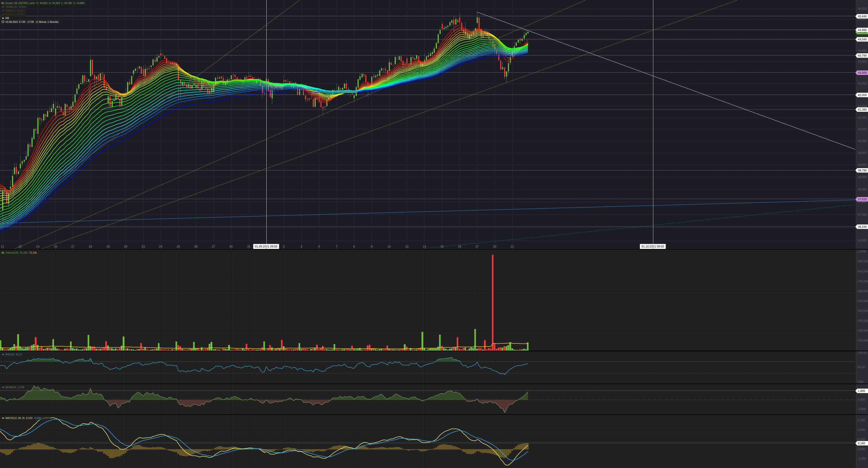Select the 0,160 MACD level tag

point(861,443)
